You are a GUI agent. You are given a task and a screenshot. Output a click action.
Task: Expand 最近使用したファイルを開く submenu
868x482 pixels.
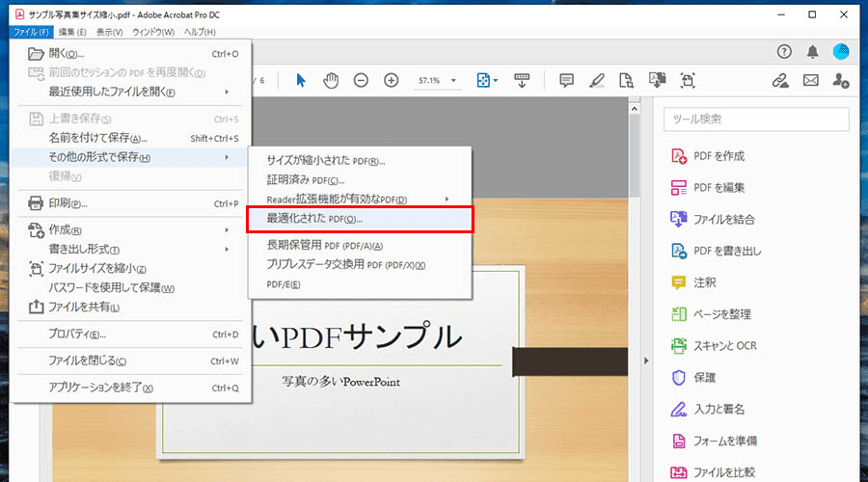point(227,92)
